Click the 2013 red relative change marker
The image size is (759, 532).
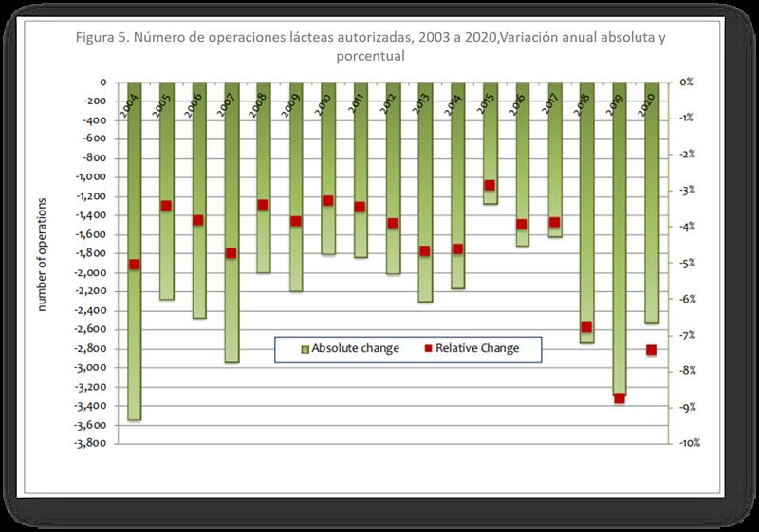click(x=425, y=251)
